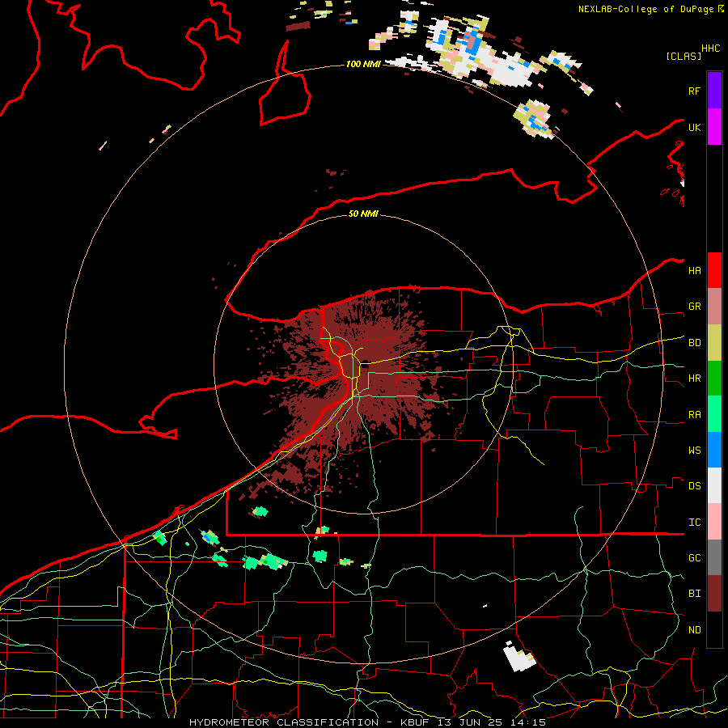
Task: Select the GR dusty-pink legend swatch
Action: tap(714, 307)
